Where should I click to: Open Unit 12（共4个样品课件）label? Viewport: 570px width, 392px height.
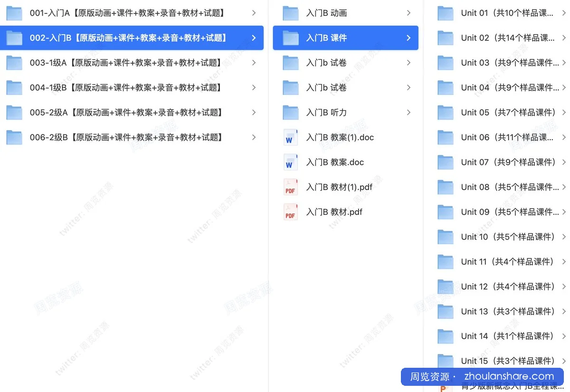pyautogui.click(x=509, y=287)
